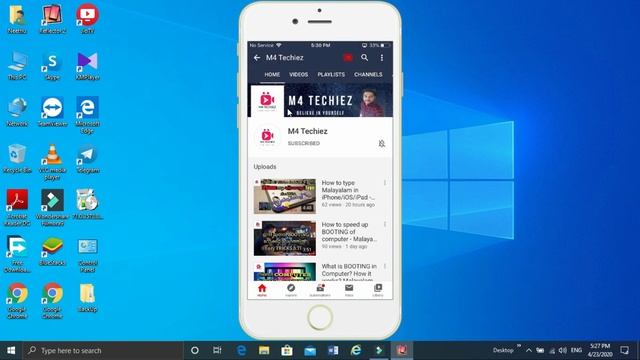This screenshot has width=640, height=360.
Task: Launch VLC media player from the desktop
Action: [52, 162]
